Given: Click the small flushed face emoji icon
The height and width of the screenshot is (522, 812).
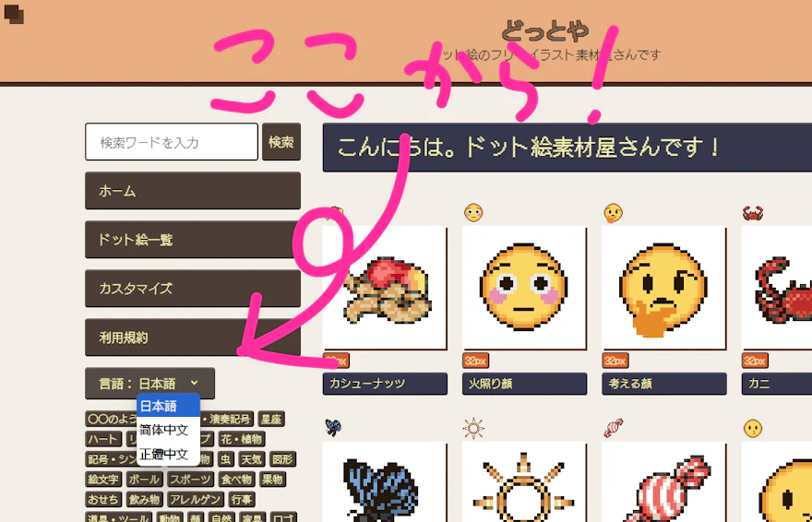Looking at the screenshot, I should click(473, 213).
